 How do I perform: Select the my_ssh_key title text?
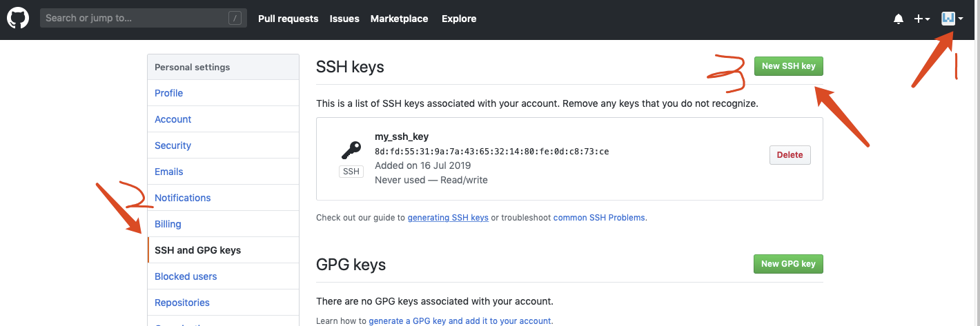click(x=402, y=137)
